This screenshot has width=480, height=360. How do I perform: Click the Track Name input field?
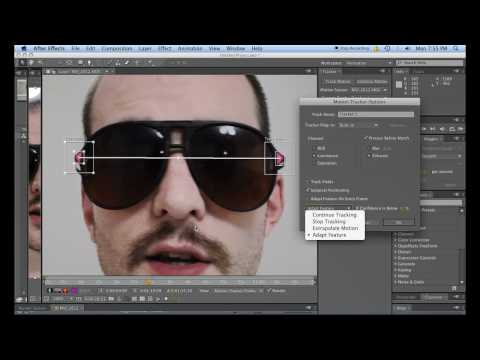(x=376, y=114)
